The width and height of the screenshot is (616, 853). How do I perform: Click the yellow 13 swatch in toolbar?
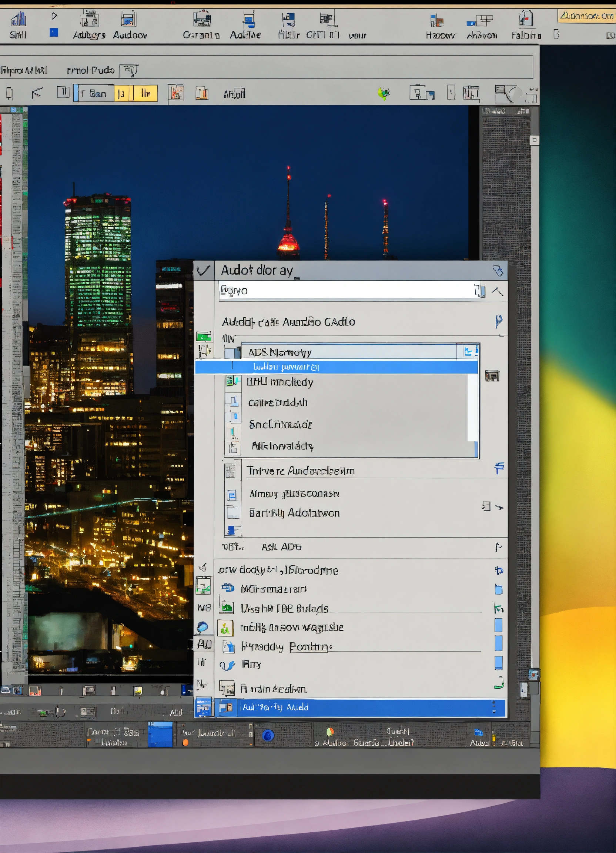(121, 94)
